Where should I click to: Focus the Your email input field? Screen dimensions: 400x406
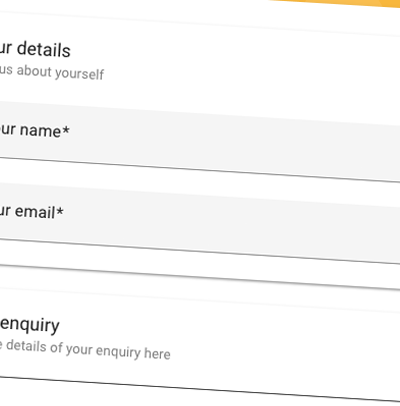(200, 223)
